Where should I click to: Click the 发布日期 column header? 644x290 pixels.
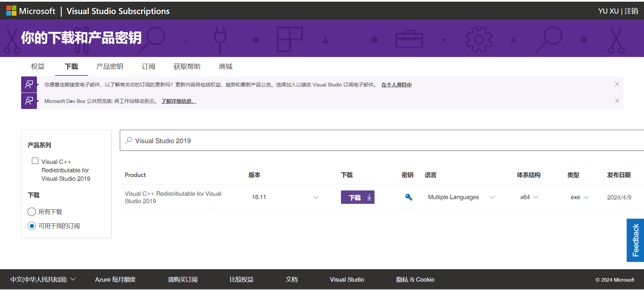click(x=619, y=175)
